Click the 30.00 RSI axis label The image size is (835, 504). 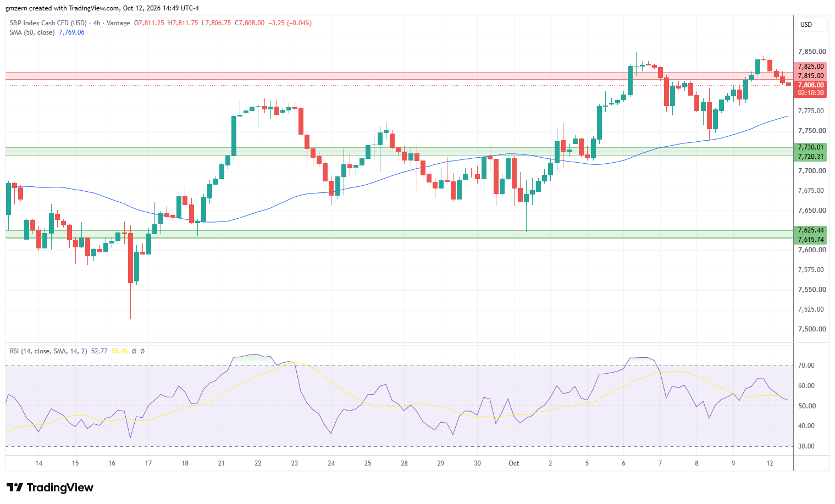(x=806, y=446)
